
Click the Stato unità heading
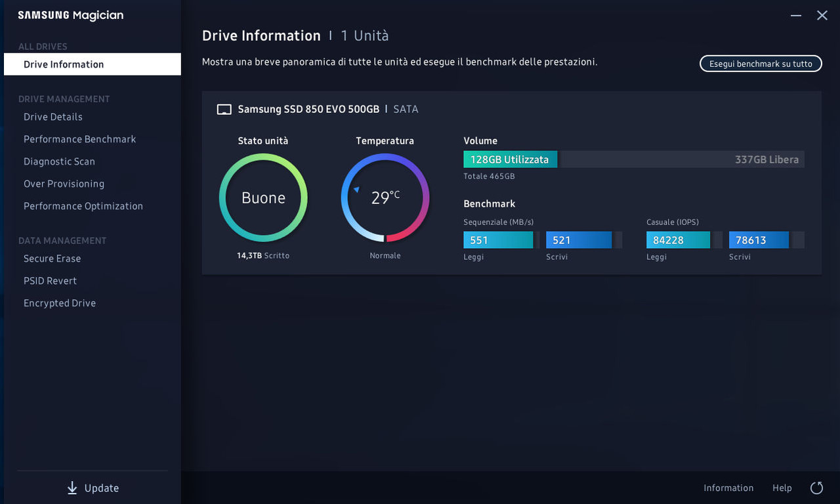click(x=263, y=140)
